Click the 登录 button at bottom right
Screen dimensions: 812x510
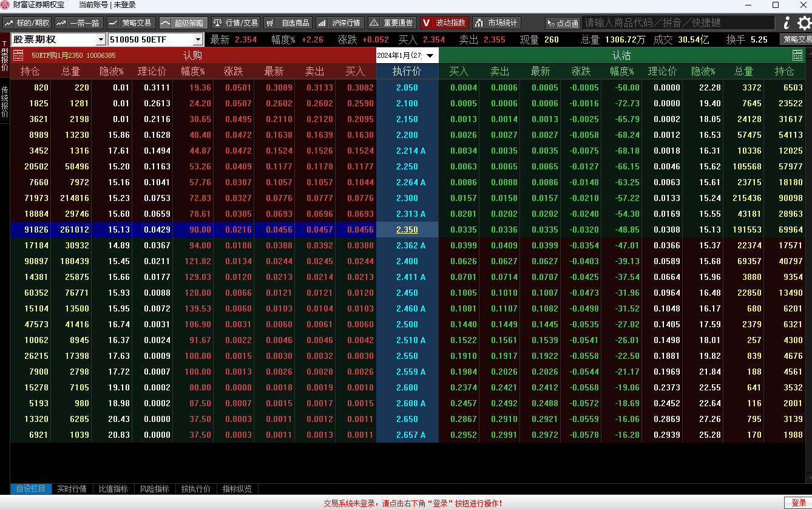click(799, 503)
